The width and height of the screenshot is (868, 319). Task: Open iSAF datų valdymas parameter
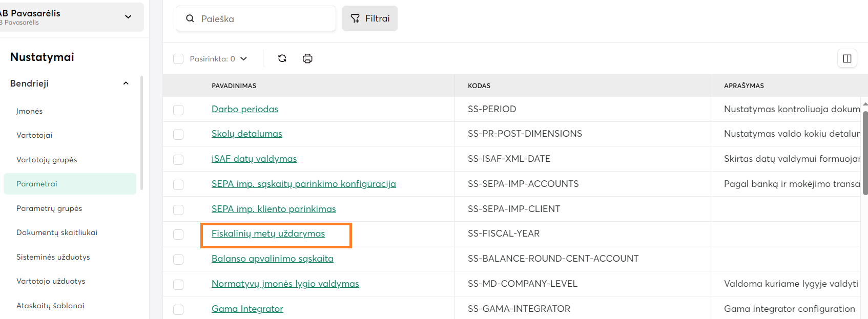[x=254, y=159]
